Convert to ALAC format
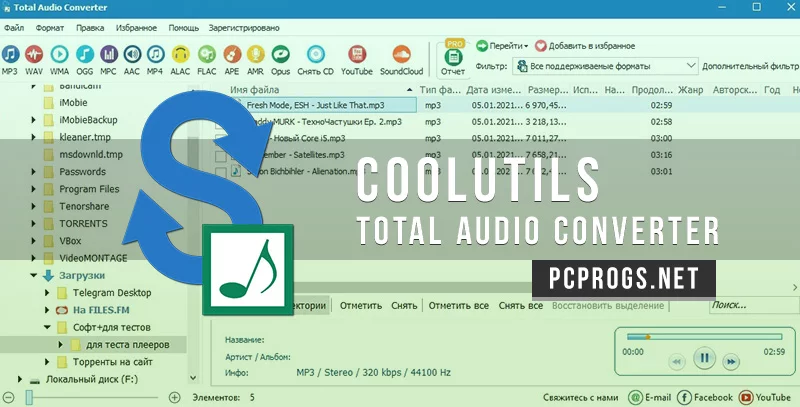Image resolution: width=800 pixels, height=407 pixels. 180,60
